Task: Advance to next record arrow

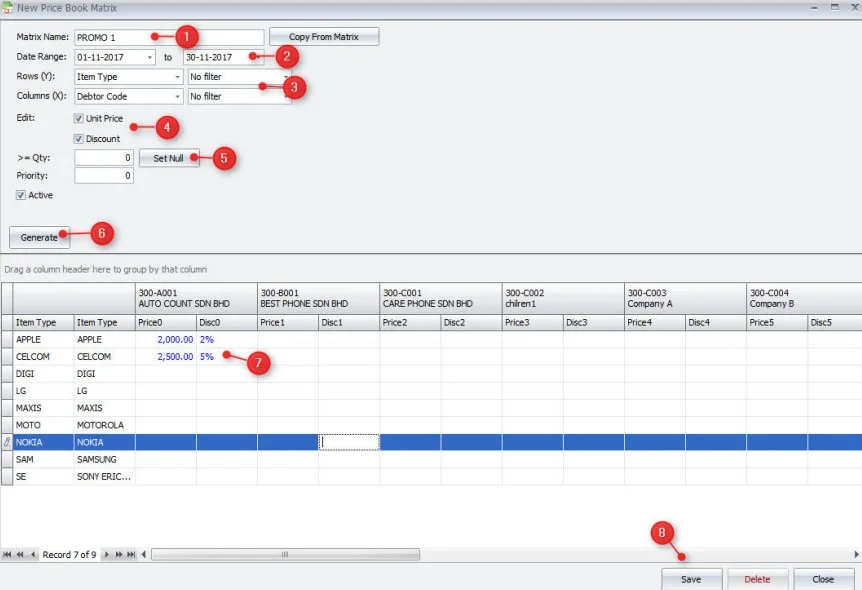Action: [107, 554]
